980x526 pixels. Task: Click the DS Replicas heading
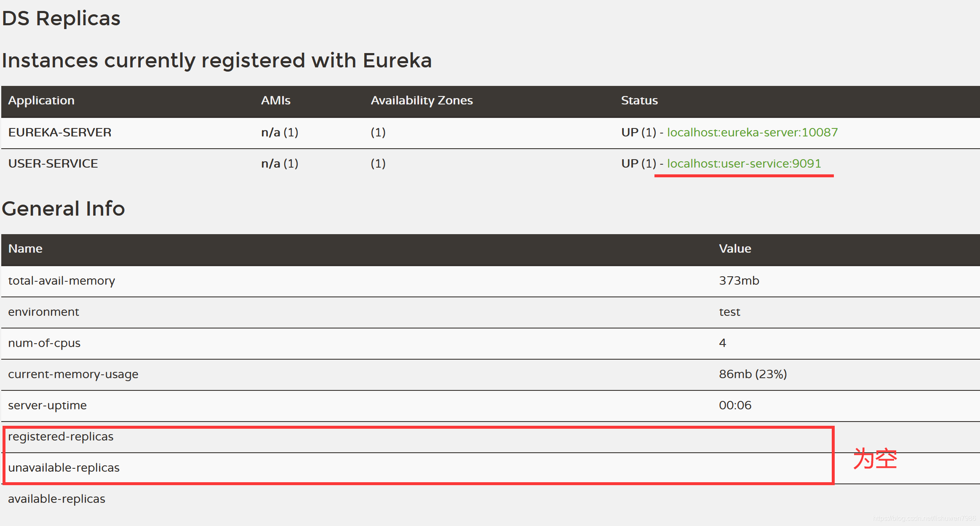(61, 19)
